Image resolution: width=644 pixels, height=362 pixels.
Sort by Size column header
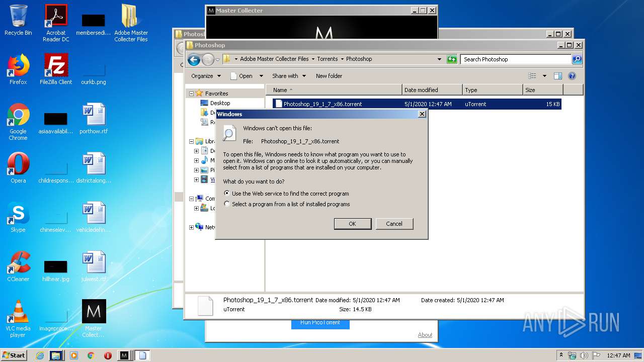(543, 90)
